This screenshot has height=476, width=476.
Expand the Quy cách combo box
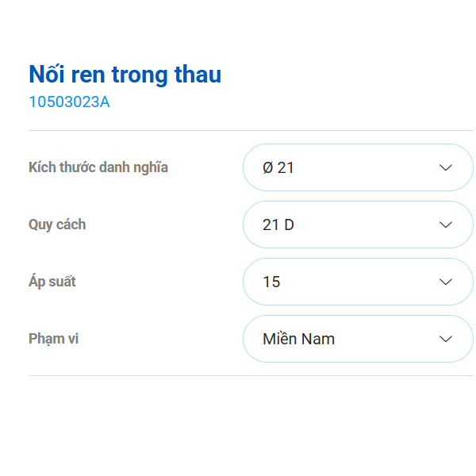coord(357,225)
